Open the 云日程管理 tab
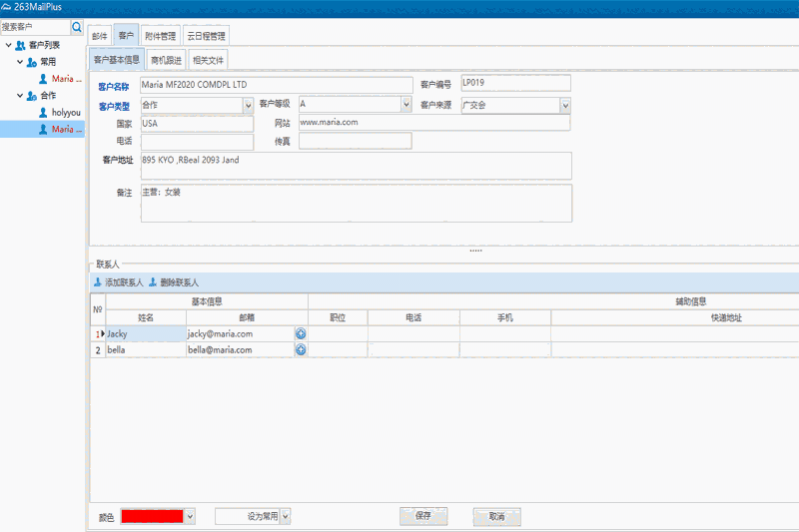The width and height of the screenshot is (799, 532). click(x=206, y=36)
